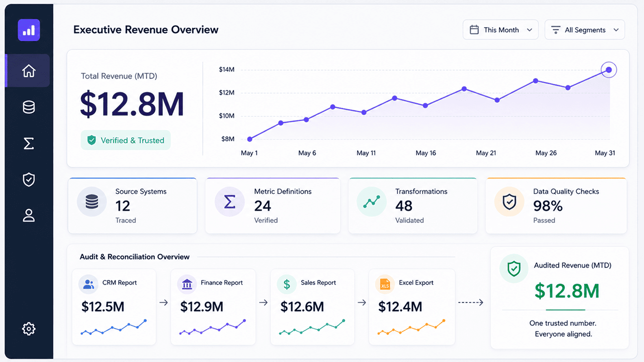Open the Transformations card count 48
Screen dimensions: 644x362
404,206
